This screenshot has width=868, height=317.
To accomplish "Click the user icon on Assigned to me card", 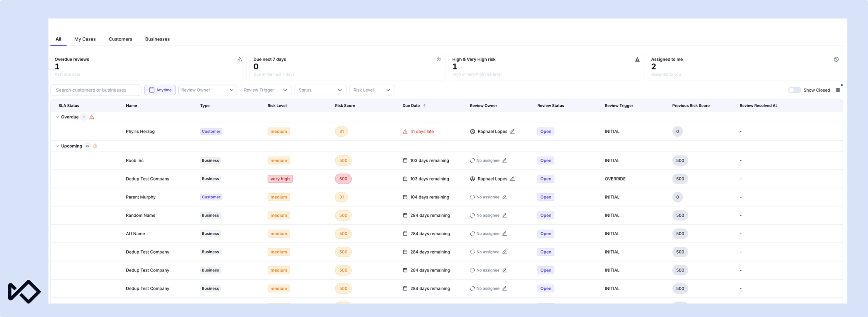I will (836, 59).
